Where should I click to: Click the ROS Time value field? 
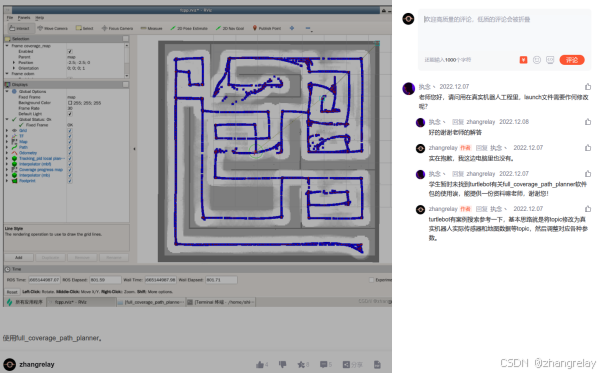point(44,280)
